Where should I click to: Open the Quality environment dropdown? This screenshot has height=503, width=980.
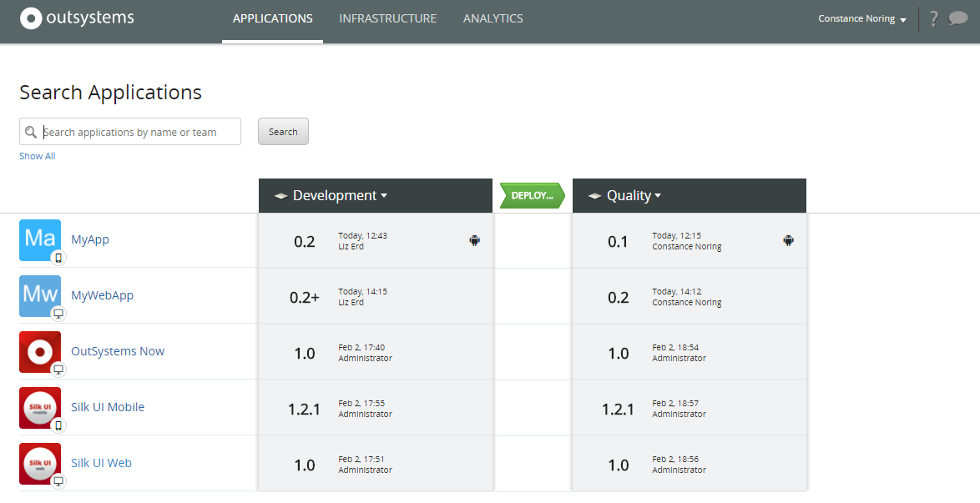click(x=631, y=195)
